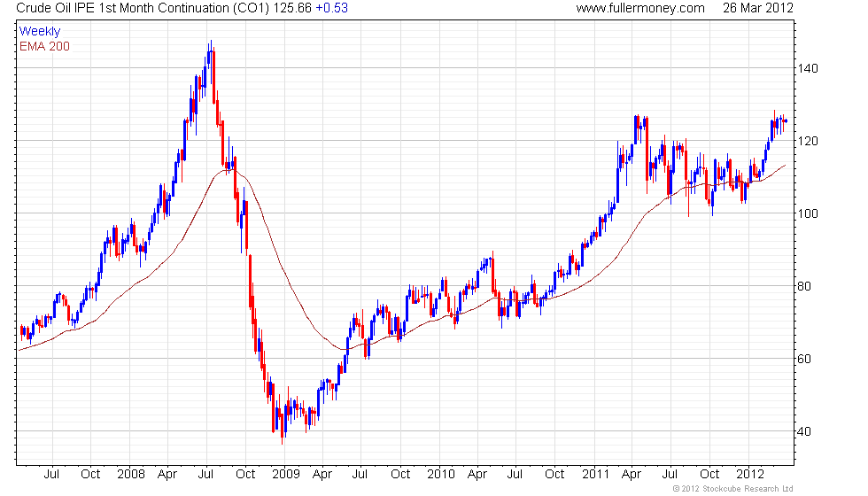Click the 40 price axis label

click(x=804, y=431)
